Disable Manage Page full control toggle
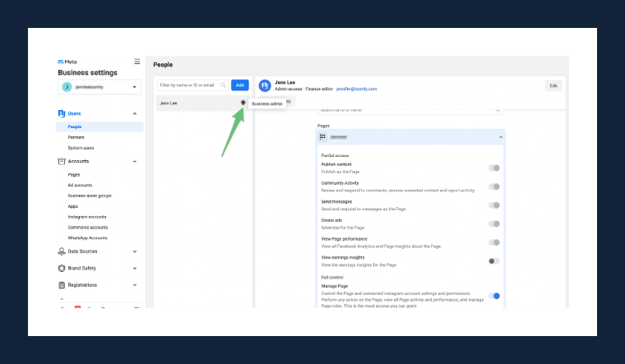625x364 pixels. click(x=494, y=296)
